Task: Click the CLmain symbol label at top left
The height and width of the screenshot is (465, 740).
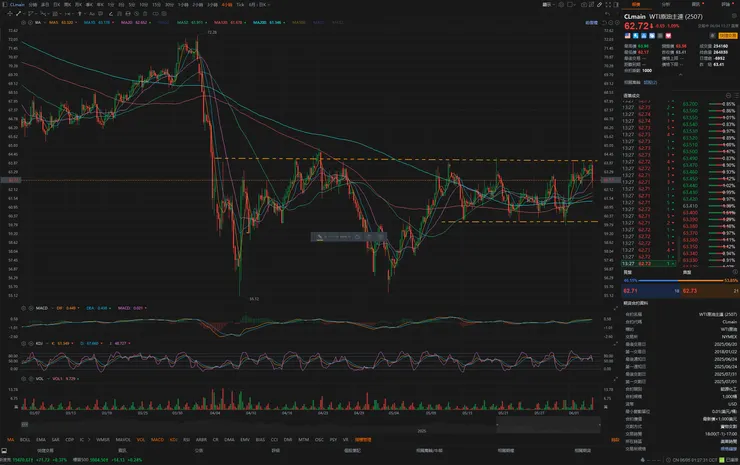Action: [17, 4]
